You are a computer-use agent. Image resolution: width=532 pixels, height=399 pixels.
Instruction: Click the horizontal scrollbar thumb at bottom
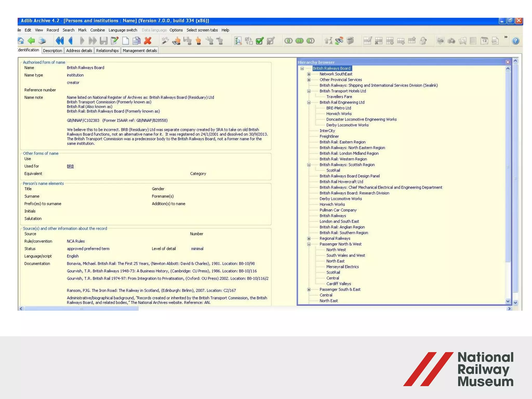(x=81, y=309)
